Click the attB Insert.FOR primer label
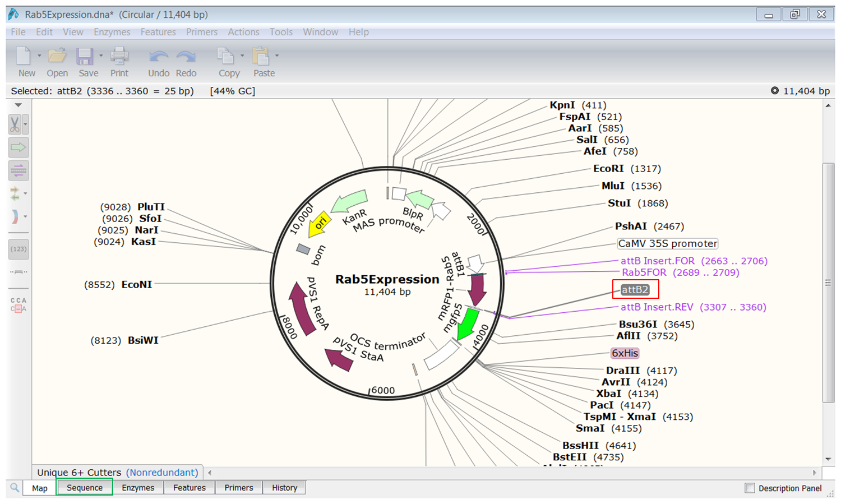841x504 pixels. (694, 261)
